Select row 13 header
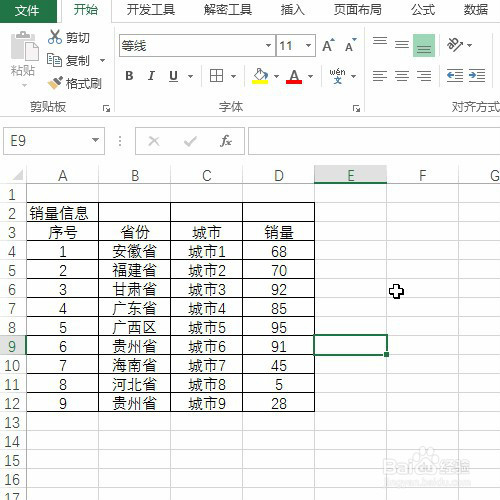Screen dimensions: 500x500 [x=13, y=423]
